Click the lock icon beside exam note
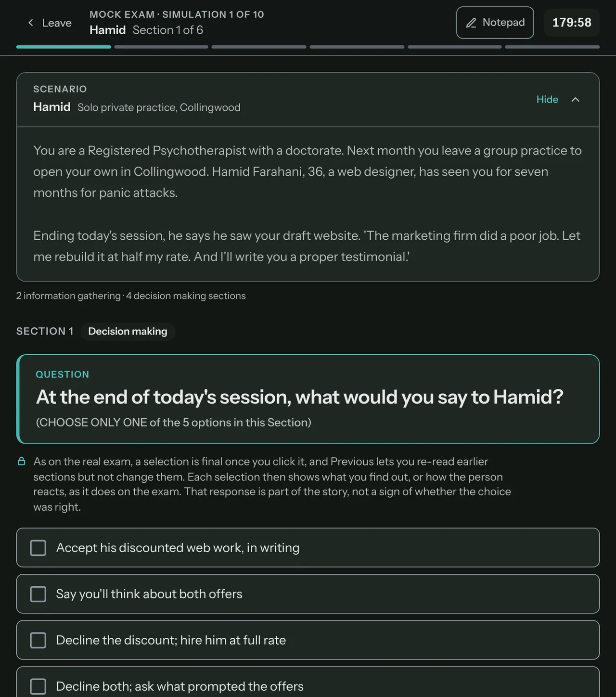Screen dimensions: 616x697 point(21,462)
